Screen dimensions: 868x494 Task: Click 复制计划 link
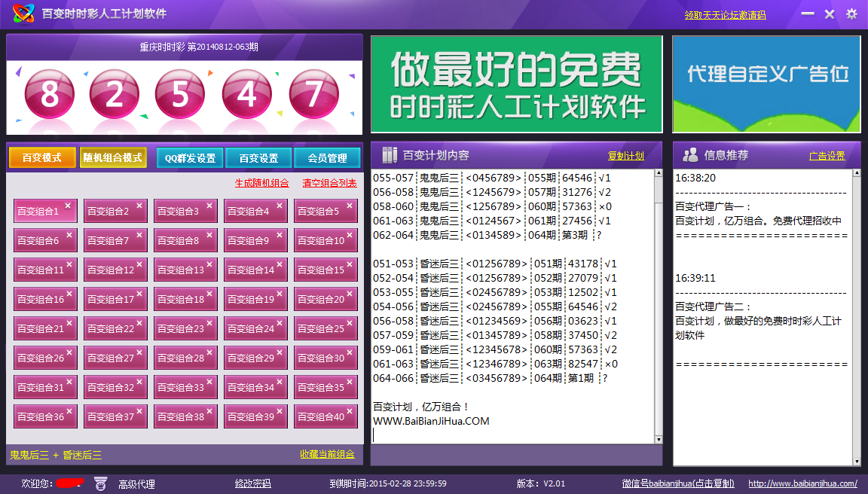[626, 156]
